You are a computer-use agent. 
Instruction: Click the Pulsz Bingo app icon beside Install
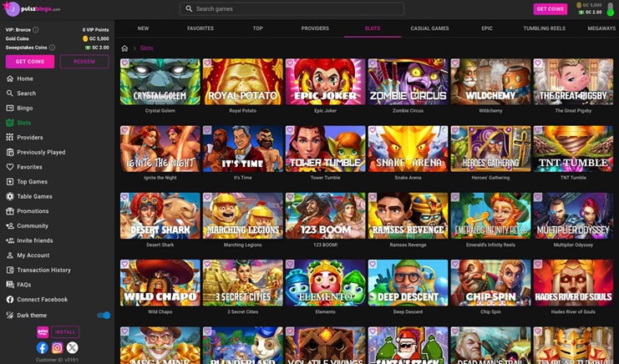pos(43,332)
